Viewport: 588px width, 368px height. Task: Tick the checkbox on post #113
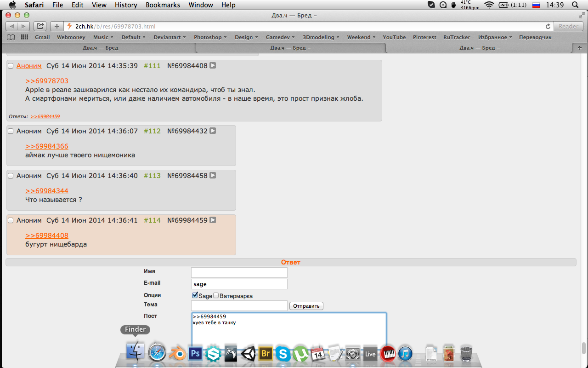tap(11, 176)
